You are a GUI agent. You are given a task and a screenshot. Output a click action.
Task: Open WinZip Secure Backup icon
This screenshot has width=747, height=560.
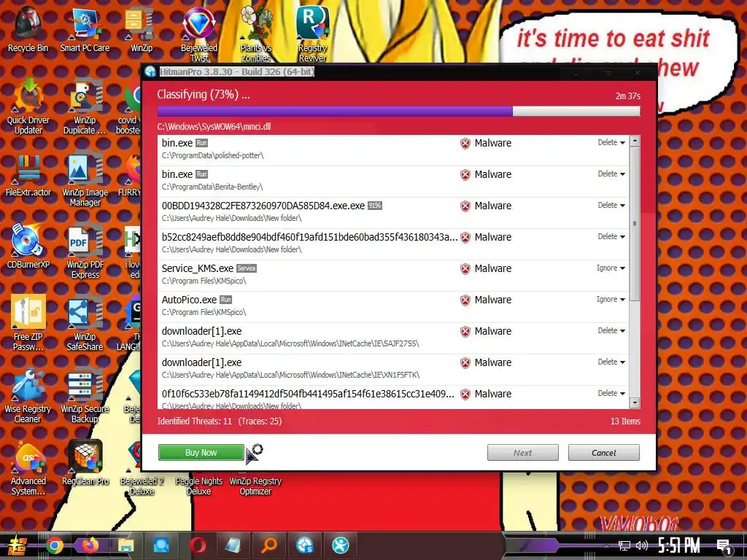coord(85,396)
